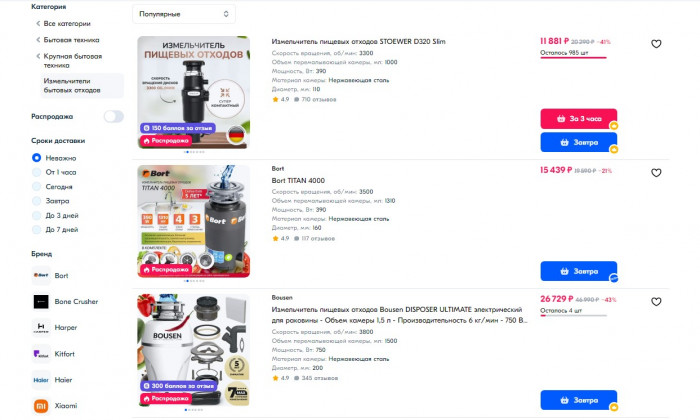Viewport: 700px width, 420px height.
Task: Click heart icon for Bort TITAN 4000
Action: coord(656,173)
